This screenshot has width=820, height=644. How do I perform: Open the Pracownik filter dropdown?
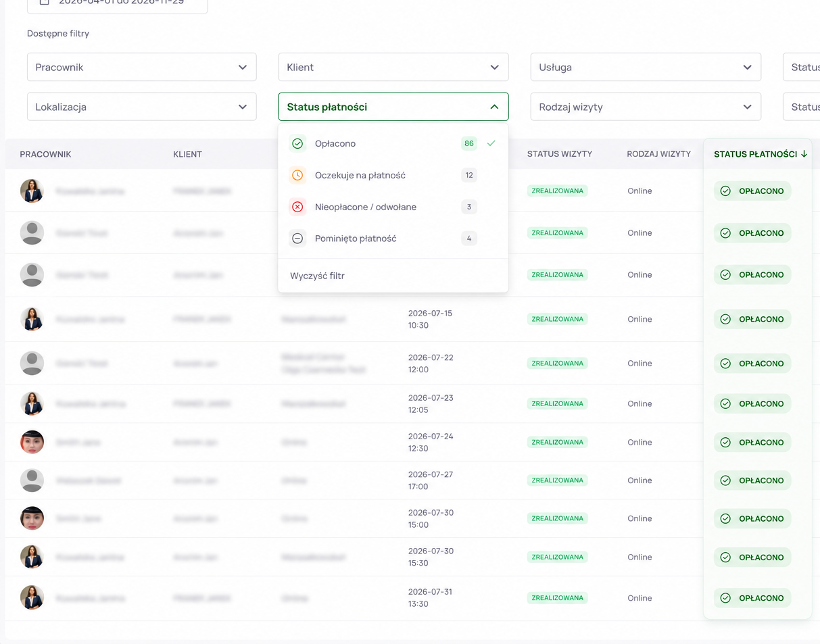[x=142, y=68]
